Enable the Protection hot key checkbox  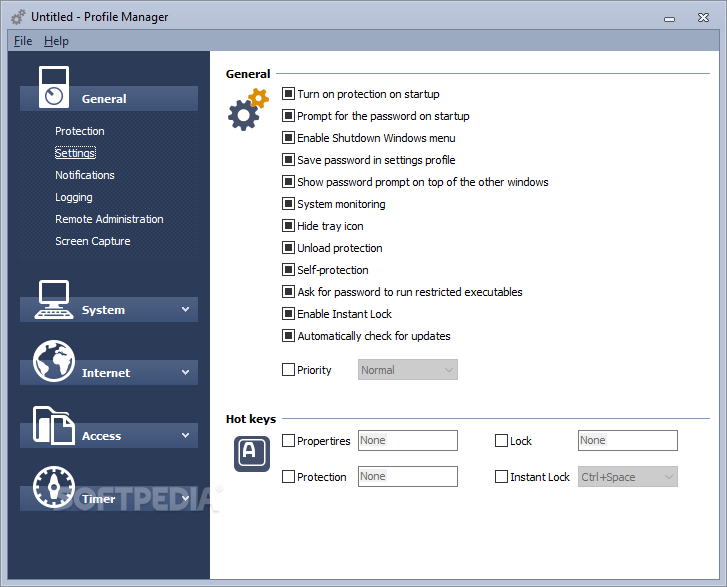[x=288, y=477]
